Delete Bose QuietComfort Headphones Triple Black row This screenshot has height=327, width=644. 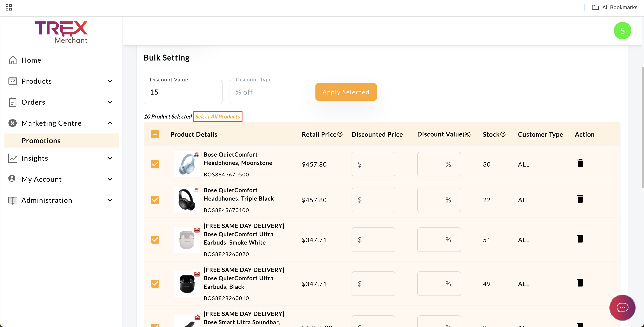(x=580, y=199)
